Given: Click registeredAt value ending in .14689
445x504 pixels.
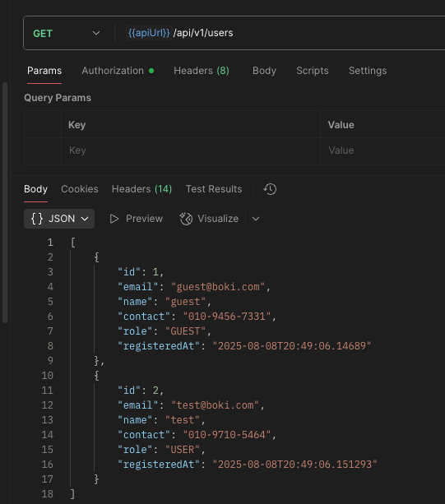Looking at the screenshot, I should (x=292, y=346).
